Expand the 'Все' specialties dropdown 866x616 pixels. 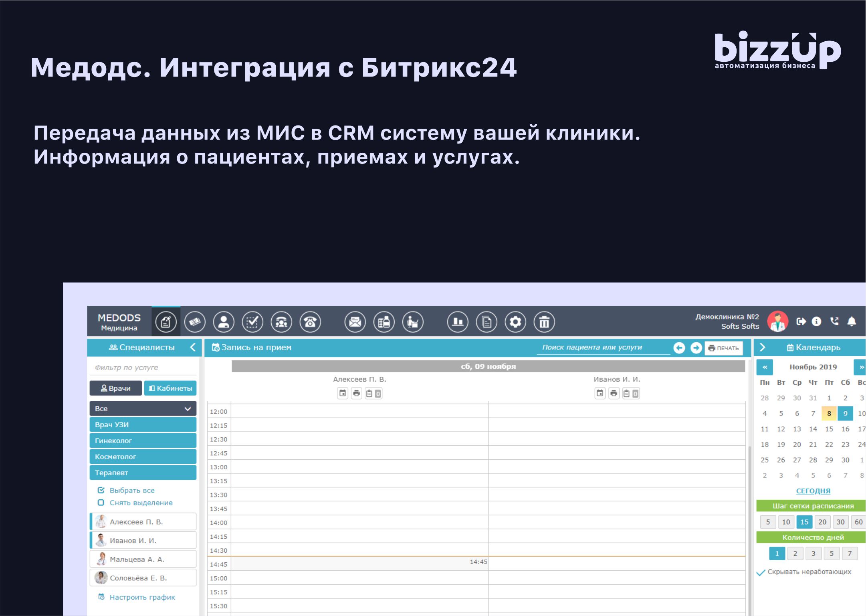(x=143, y=408)
